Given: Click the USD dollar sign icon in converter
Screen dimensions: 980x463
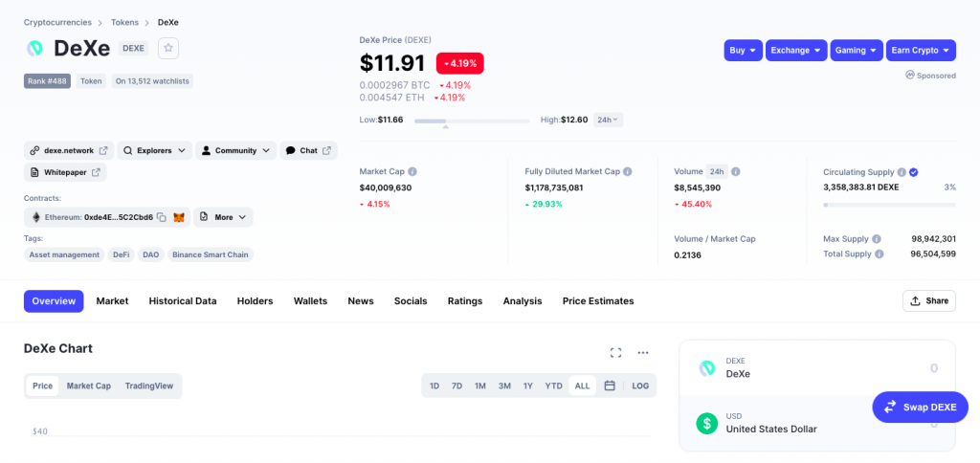Looking at the screenshot, I should pos(707,423).
